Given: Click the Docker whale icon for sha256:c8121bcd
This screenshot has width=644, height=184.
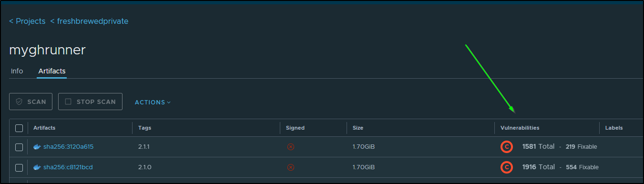Looking at the screenshot, I should pyautogui.click(x=37, y=167).
